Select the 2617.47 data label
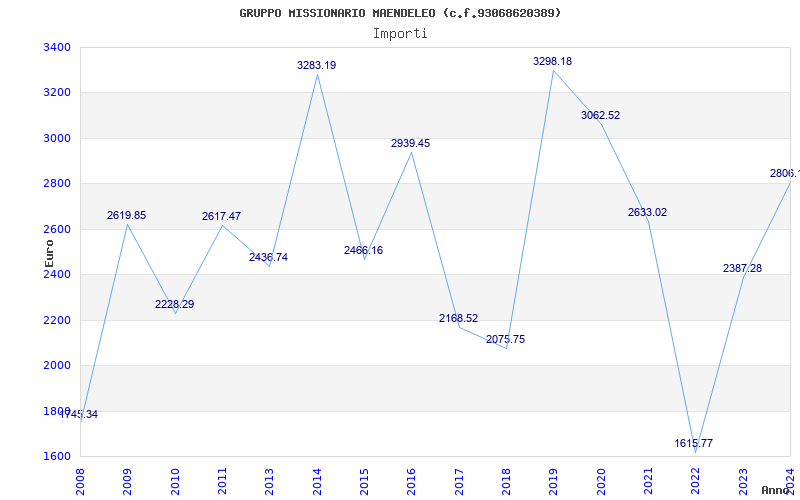This screenshot has height=500, width=800. pyautogui.click(x=221, y=216)
